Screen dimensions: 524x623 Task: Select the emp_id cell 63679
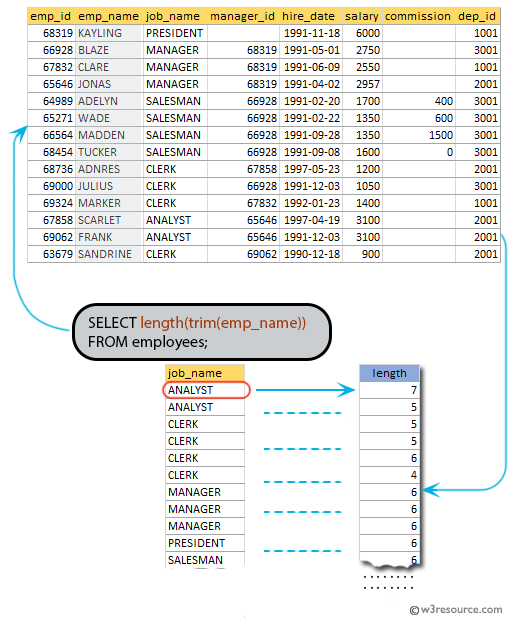pyautogui.click(x=51, y=254)
